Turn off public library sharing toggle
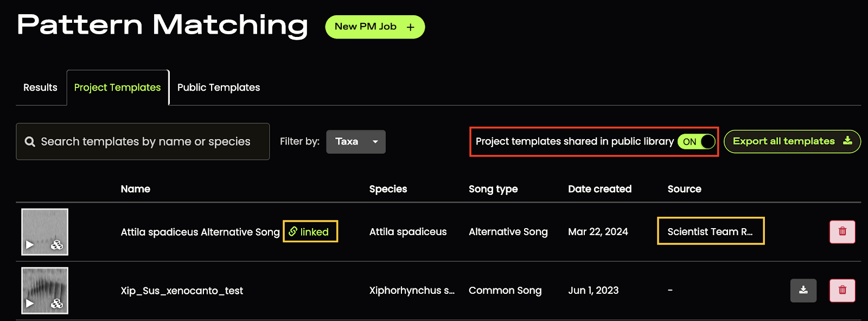 (x=697, y=142)
